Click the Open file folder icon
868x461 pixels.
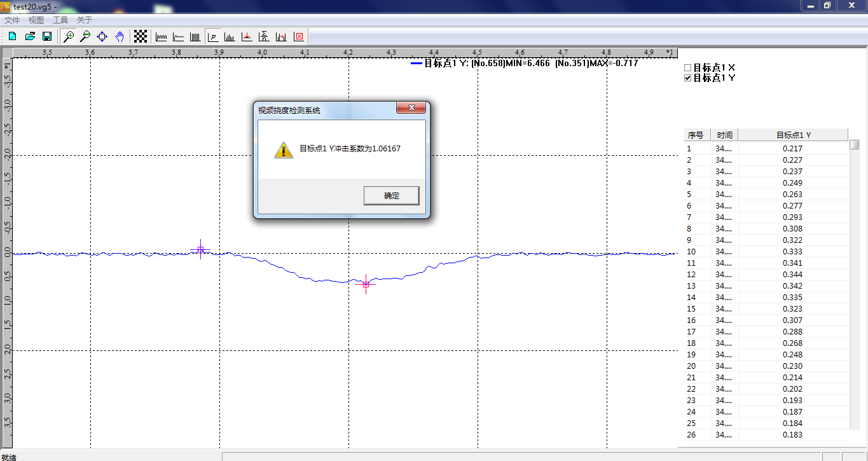click(30, 36)
